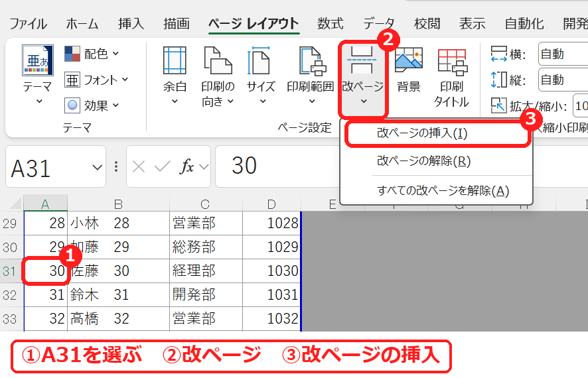Click the 印刷の向き orientation icon
The image size is (588, 378).
tap(218, 60)
